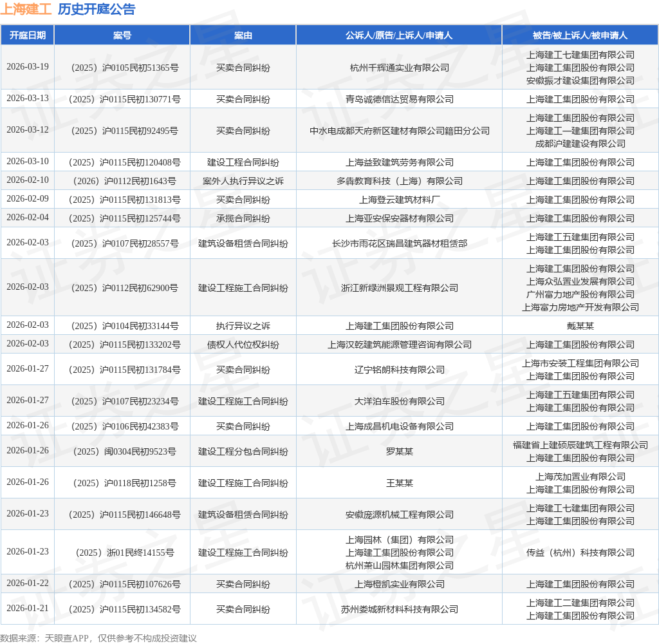Select date cell 2026-03-19
The width and height of the screenshot is (659, 644).
[x=27, y=67]
